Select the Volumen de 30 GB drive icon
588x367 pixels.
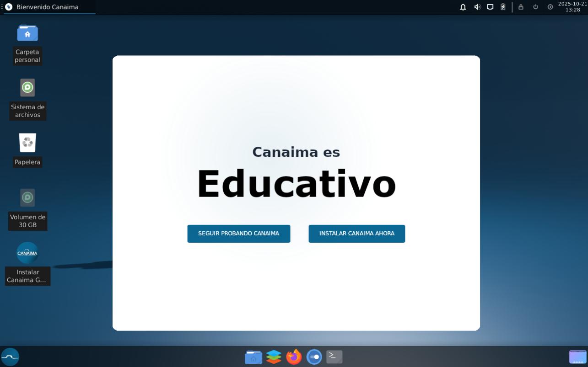(x=27, y=198)
